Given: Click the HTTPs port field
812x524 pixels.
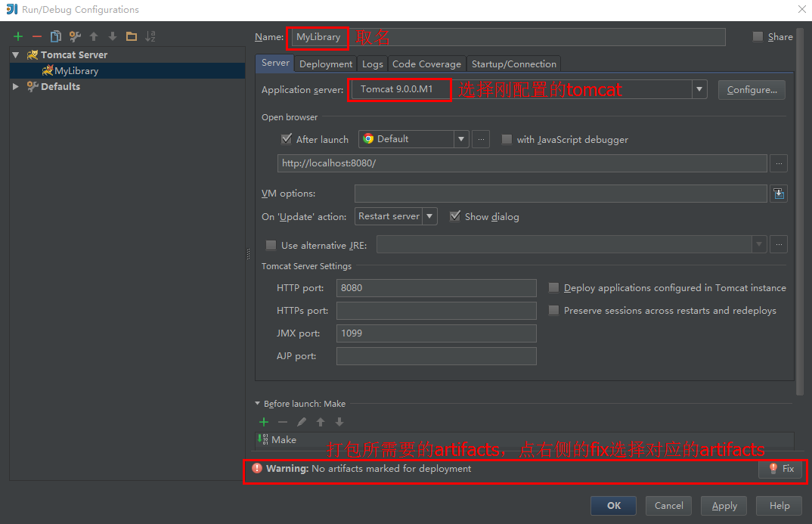Looking at the screenshot, I should [436, 311].
